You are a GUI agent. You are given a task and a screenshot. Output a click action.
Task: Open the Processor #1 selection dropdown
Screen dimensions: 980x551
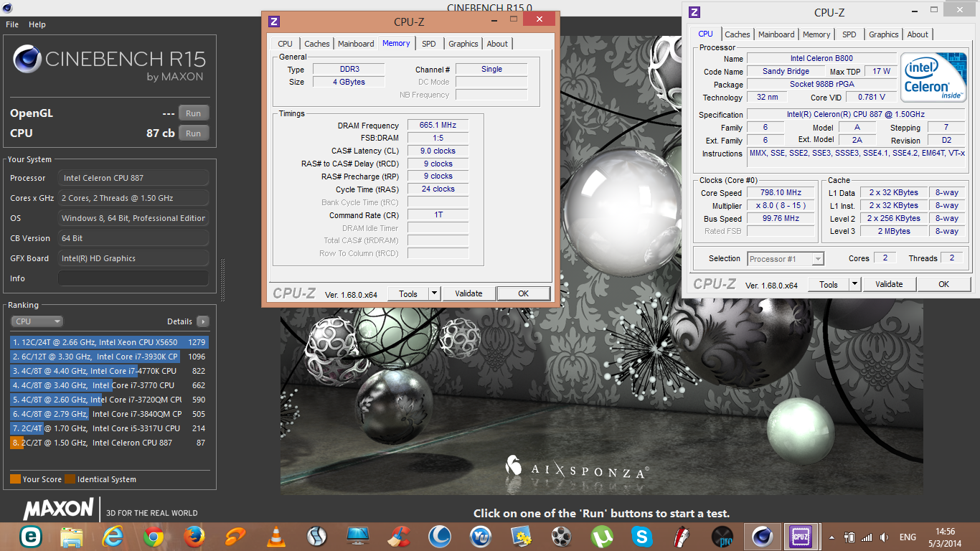tap(786, 259)
